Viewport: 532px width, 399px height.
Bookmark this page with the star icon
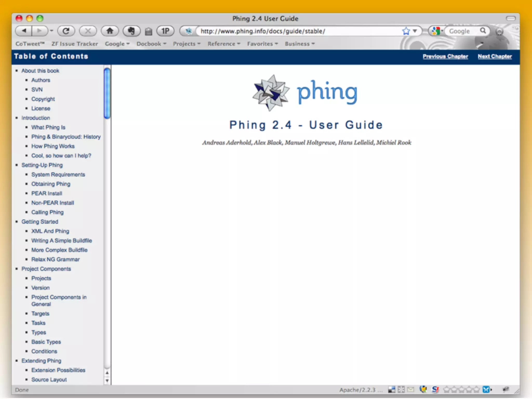406,31
